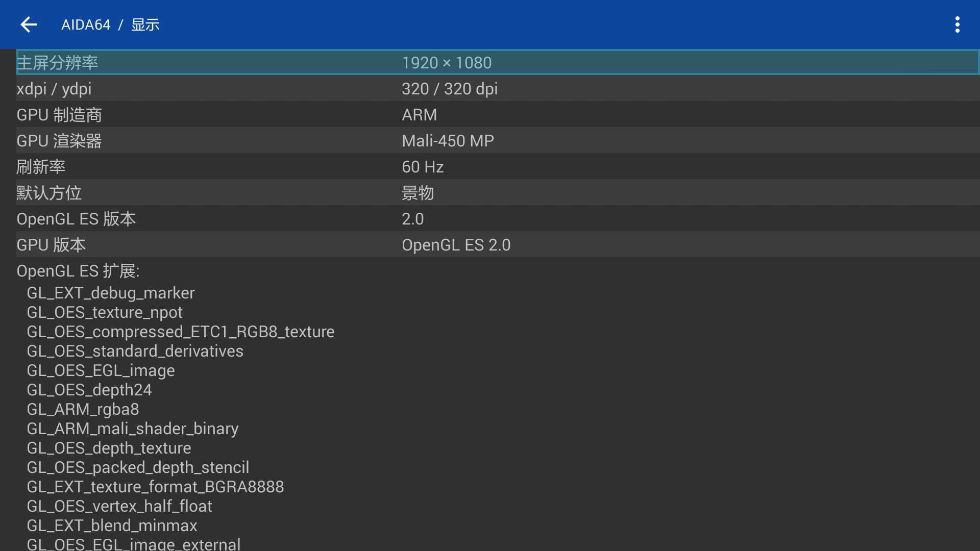The image size is (980, 551).
Task: Click the ARM manufacturer value
Action: (x=419, y=115)
